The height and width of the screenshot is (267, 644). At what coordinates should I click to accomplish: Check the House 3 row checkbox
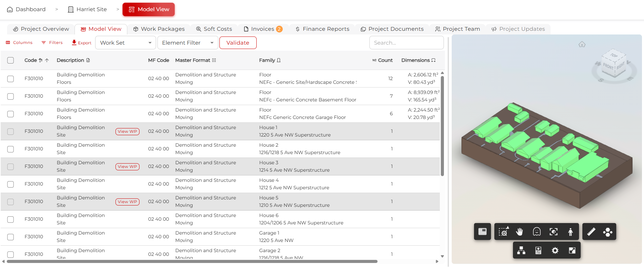click(10, 167)
